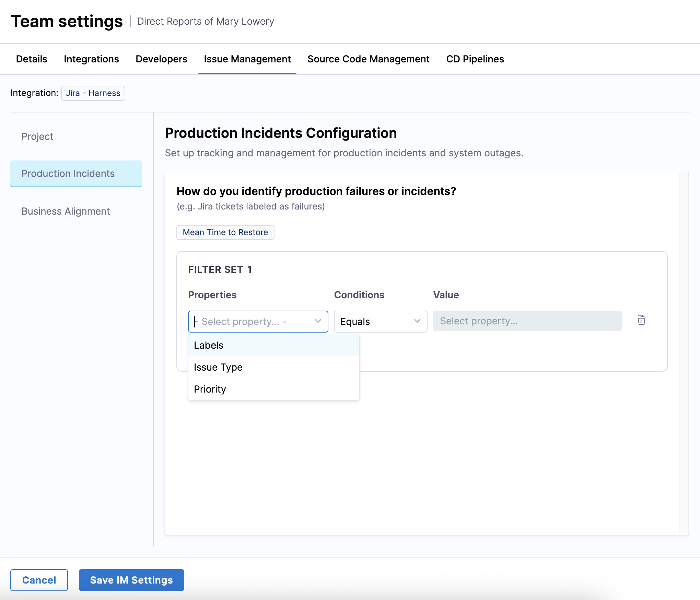Expand the Equals conditions dropdown

click(x=380, y=322)
